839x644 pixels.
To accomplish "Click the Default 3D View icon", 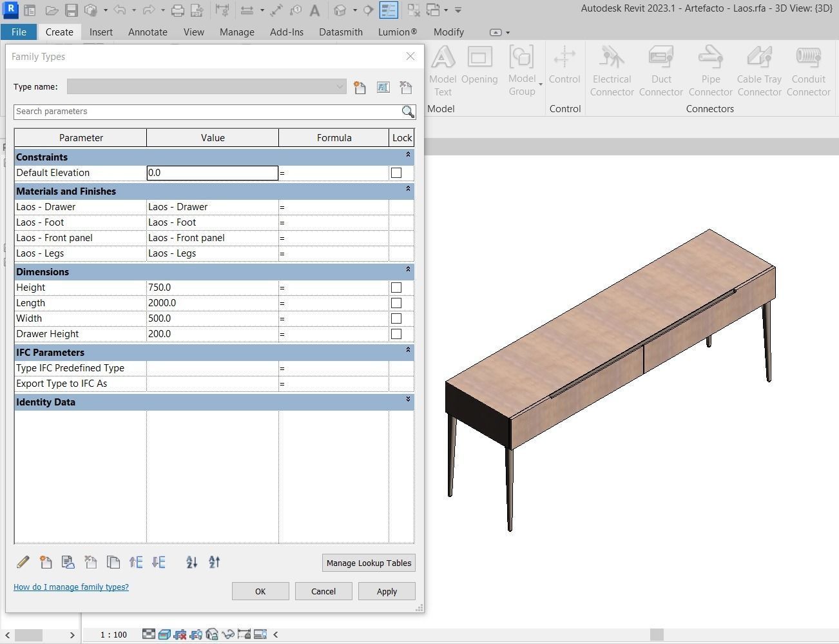I will click(x=340, y=10).
